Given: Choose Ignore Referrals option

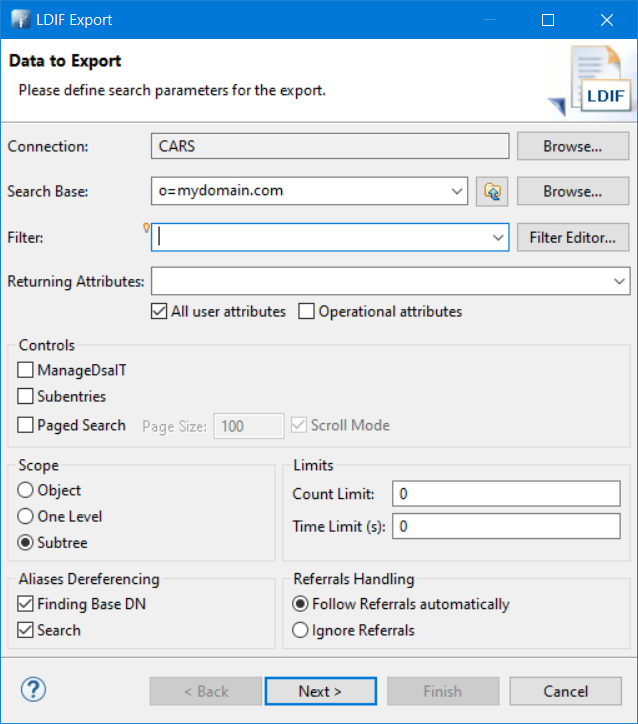Looking at the screenshot, I should [300, 630].
